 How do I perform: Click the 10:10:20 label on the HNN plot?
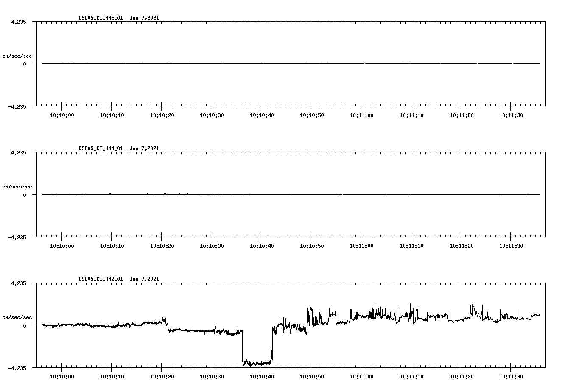coord(162,246)
